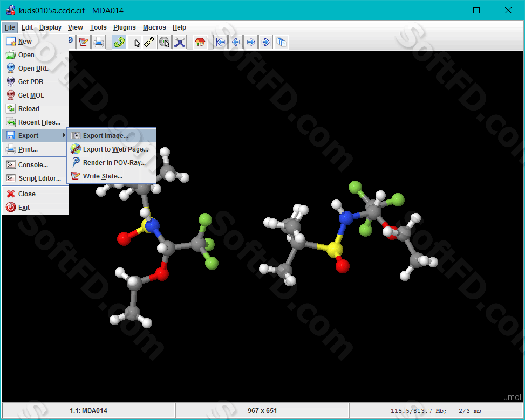Select Export to Web Page... option

[112, 149]
